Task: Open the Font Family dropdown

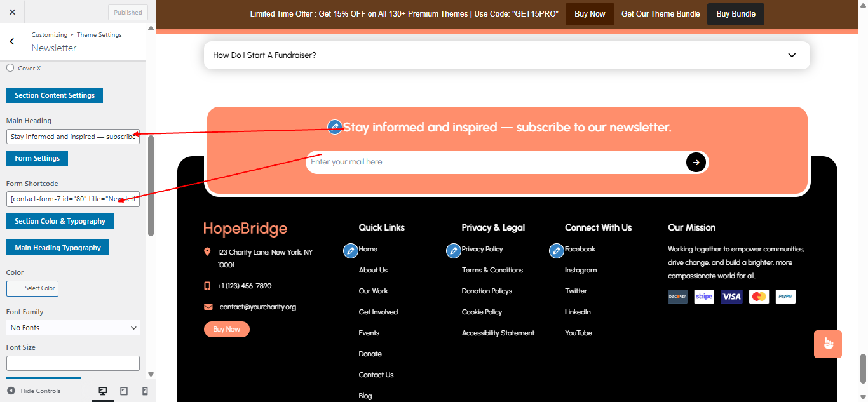Action: 72,327
